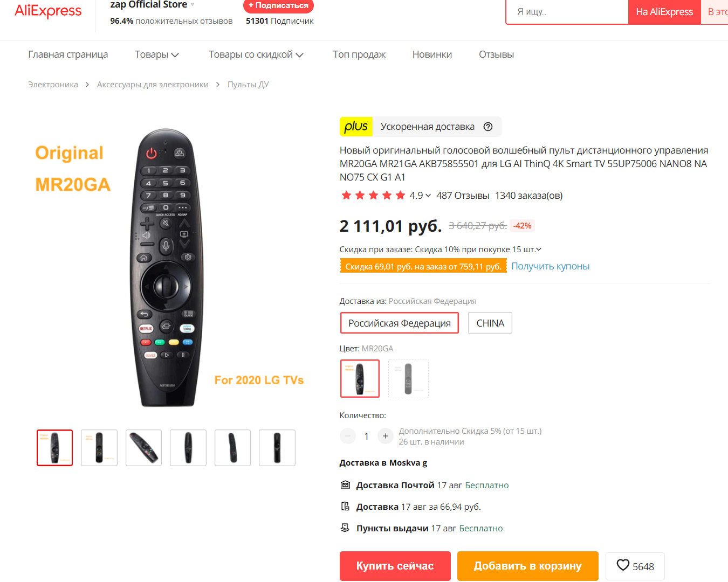Image resolution: width=728 pixels, height=582 pixels.
Task: Click the Получить купоны link
Action: coord(550,266)
